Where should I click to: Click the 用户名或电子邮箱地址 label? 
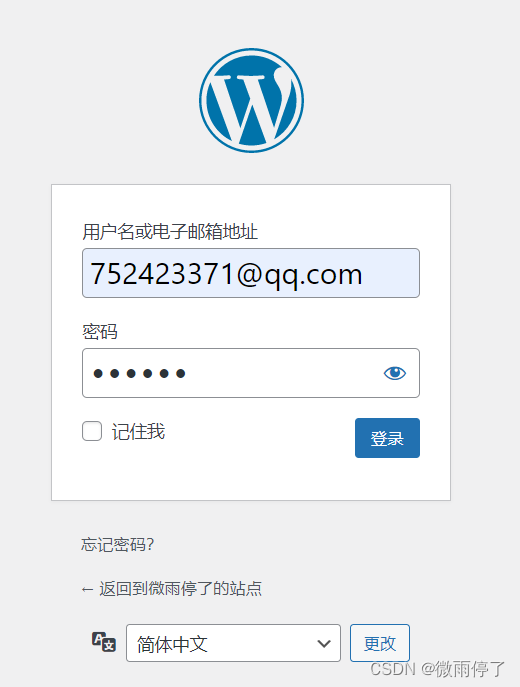(170, 231)
